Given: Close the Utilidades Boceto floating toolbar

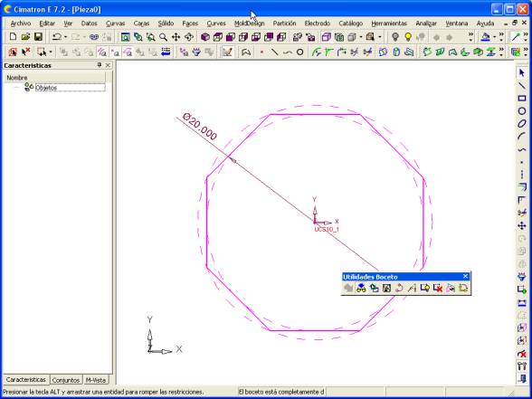Looking at the screenshot, I should (465, 277).
